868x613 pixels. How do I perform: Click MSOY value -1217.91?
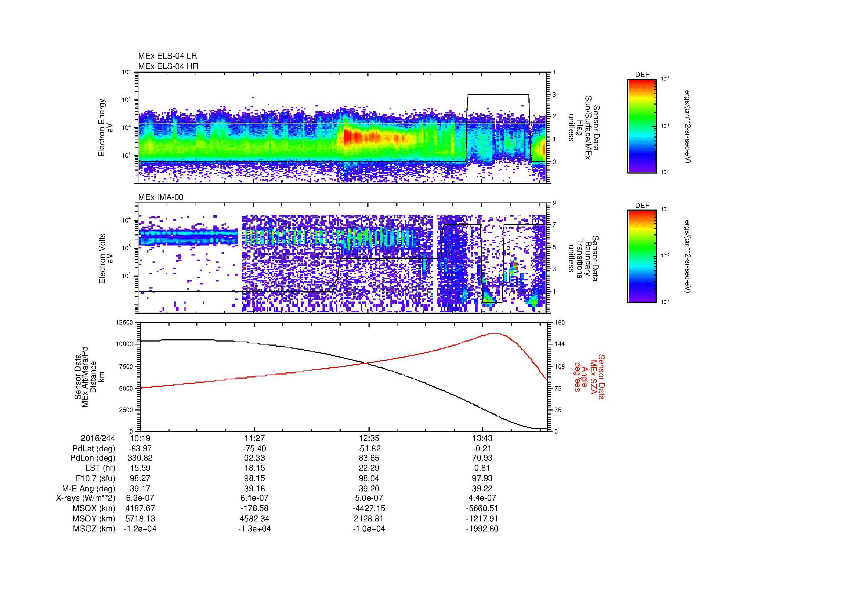482,518
